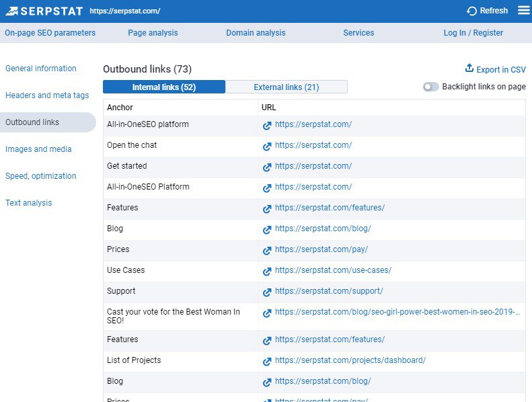Go to Speed, optimization section
This screenshot has height=402, width=532.
tap(41, 175)
